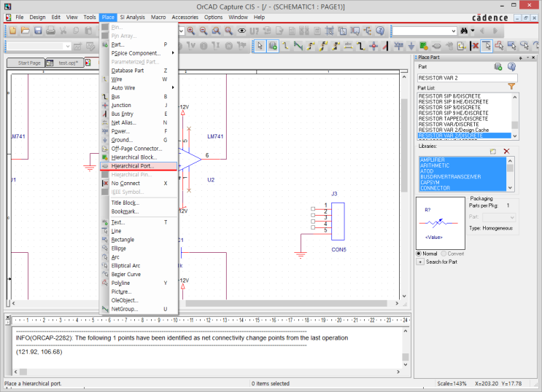Open the PSpice Component submenu
This screenshot has height=392, width=542.
pyautogui.click(x=140, y=53)
